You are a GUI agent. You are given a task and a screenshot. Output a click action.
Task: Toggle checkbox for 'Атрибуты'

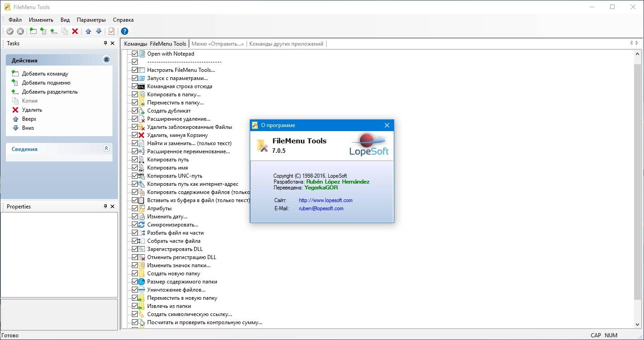pos(135,208)
